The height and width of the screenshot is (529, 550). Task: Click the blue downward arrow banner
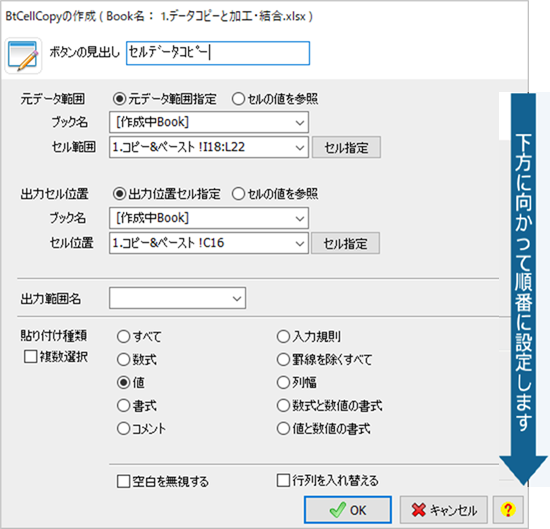click(523, 289)
